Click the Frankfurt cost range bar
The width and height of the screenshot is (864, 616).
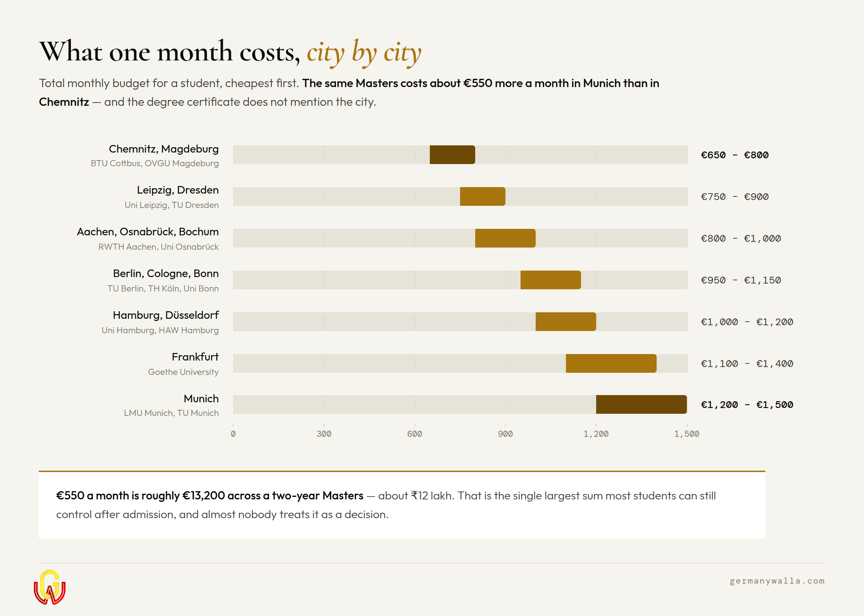pyautogui.click(x=611, y=363)
